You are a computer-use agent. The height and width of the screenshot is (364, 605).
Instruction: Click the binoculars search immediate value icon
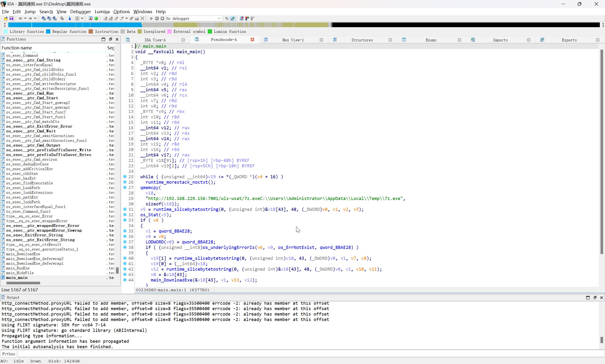[x=43, y=18]
